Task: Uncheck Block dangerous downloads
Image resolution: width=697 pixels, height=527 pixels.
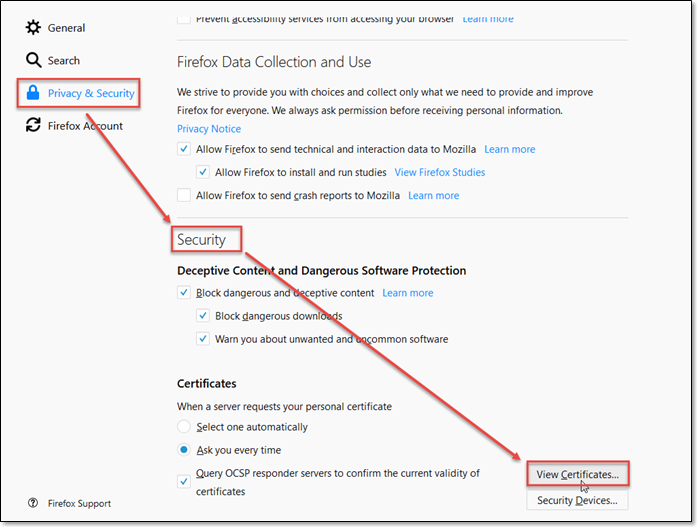Action: tap(203, 315)
